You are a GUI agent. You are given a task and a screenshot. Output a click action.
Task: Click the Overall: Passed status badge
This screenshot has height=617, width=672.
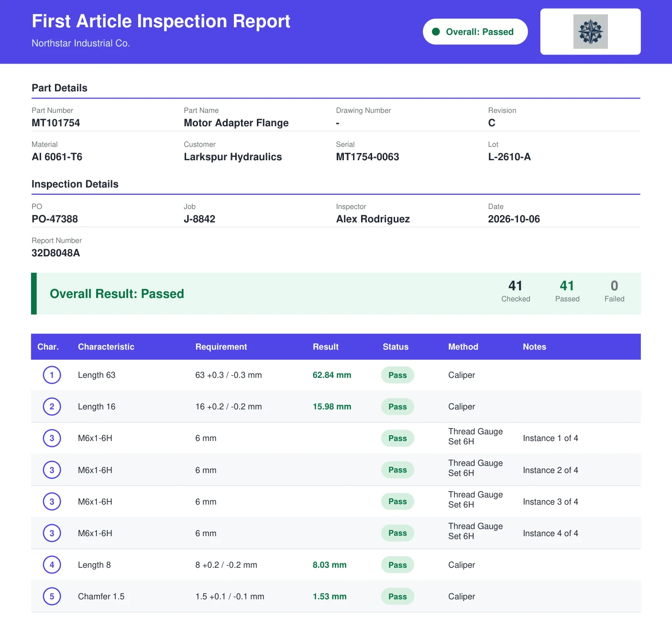[475, 32]
